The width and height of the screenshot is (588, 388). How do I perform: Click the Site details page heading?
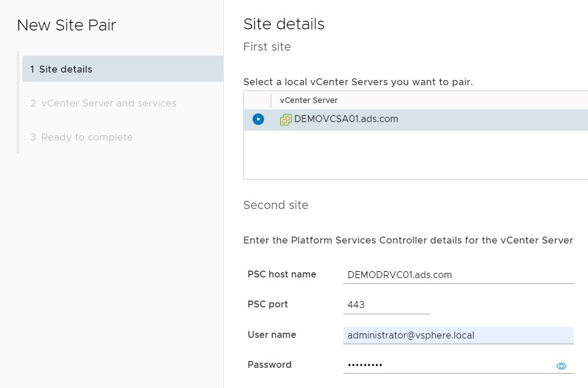tap(284, 24)
